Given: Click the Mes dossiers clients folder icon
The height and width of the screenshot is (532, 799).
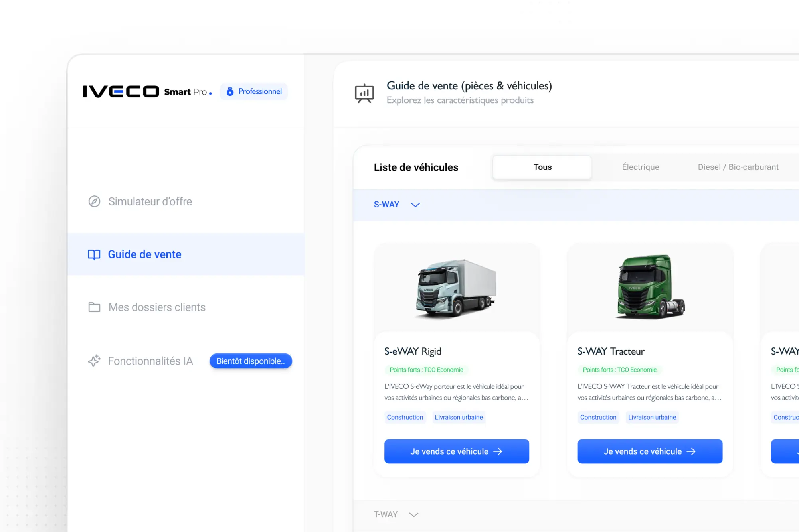Looking at the screenshot, I should [94, 307].
